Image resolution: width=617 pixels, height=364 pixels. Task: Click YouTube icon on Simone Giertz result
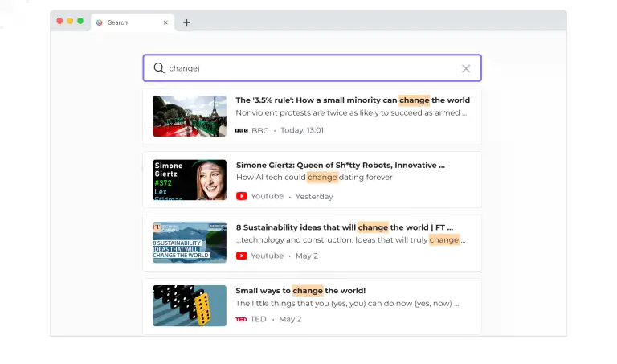point(241,196)
